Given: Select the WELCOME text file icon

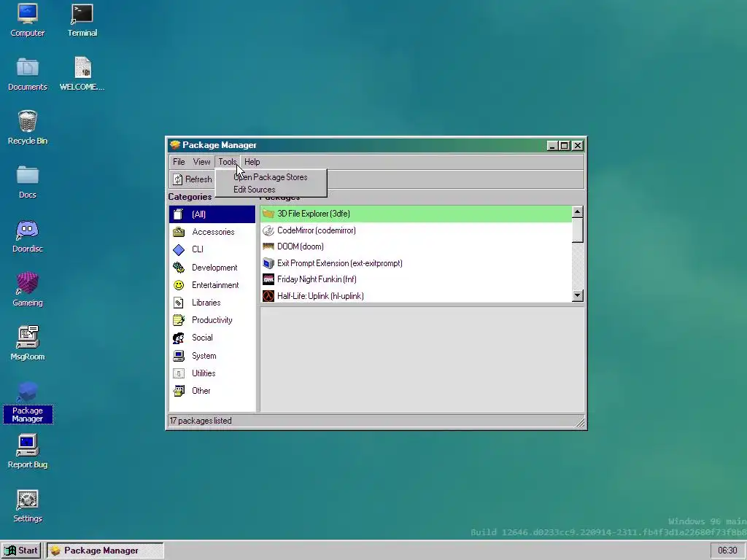Looking at the screenshot, I should 82,74.
